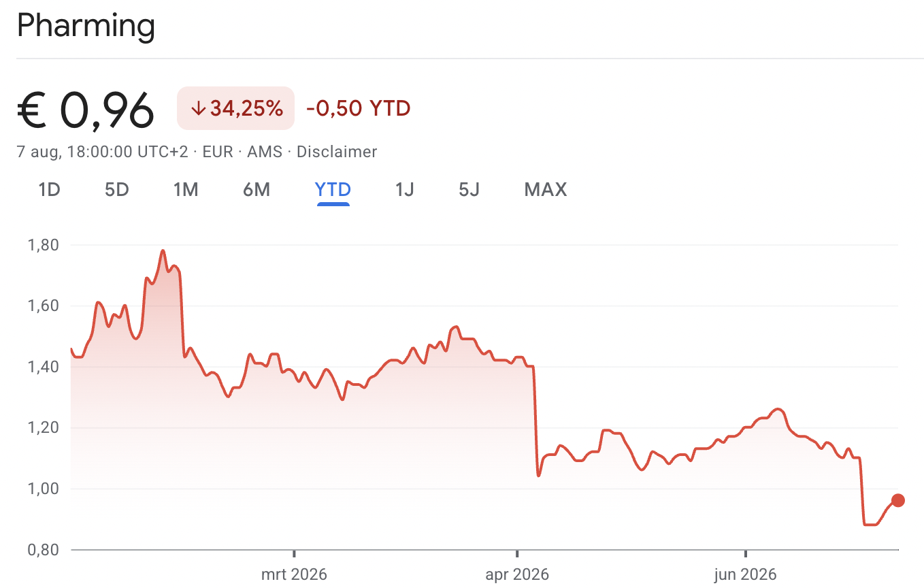Switch to the 6M range
The width and height of the screenshot is (924, 588).
[x=257, y=189]
